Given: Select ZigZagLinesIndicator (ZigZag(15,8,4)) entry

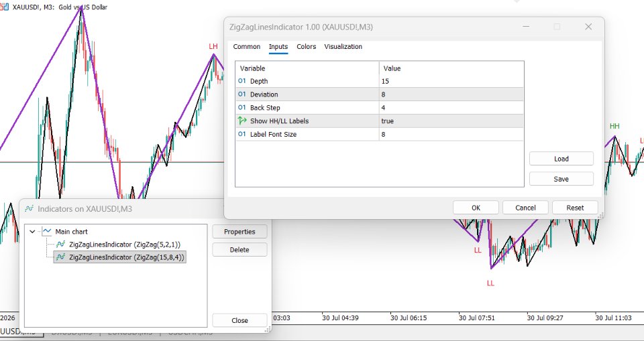Looking at the screenshot, I should pos(127,257).
